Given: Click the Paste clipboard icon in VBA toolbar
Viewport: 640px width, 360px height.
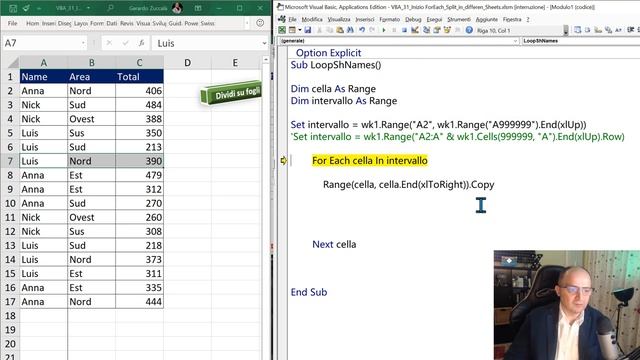Looking at the screenshot, I should 340,30.
